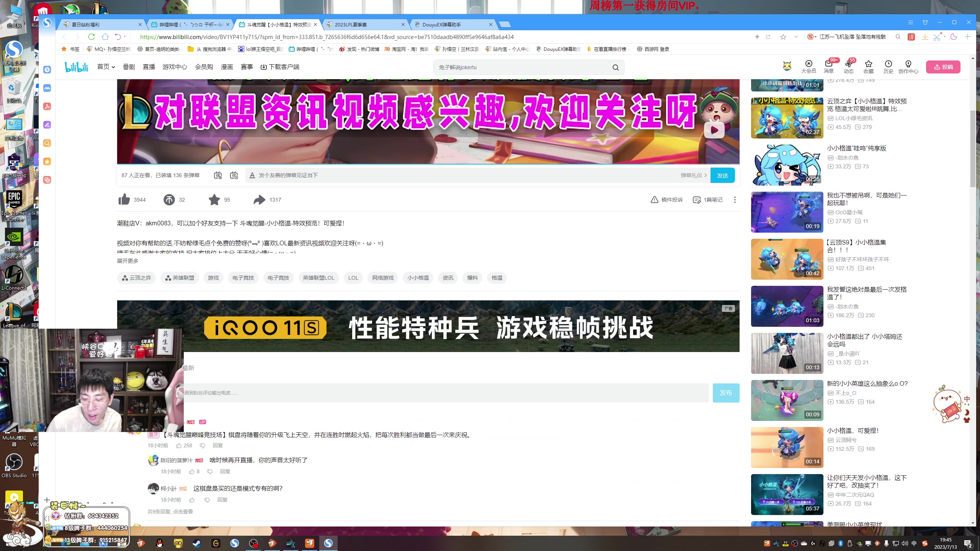This screenshot has width=980, height=551.
Task: Go to browser home page icon
Action: 105,37
